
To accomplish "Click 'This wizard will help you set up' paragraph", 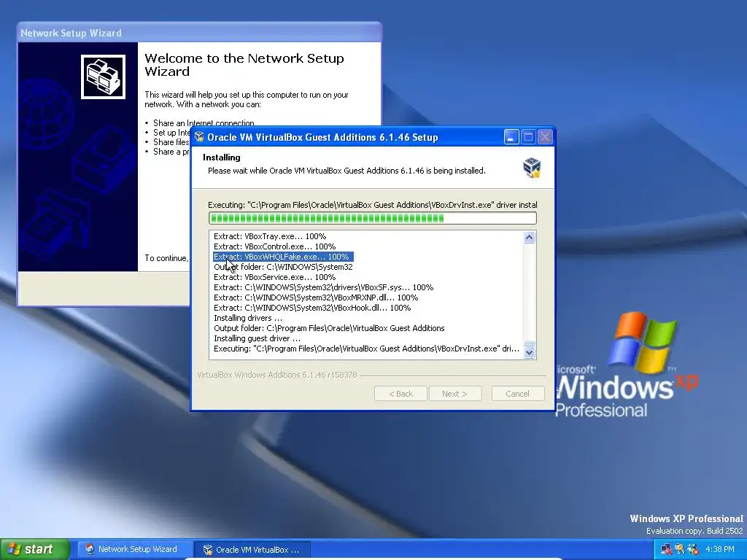I will [x=247, y=99].
